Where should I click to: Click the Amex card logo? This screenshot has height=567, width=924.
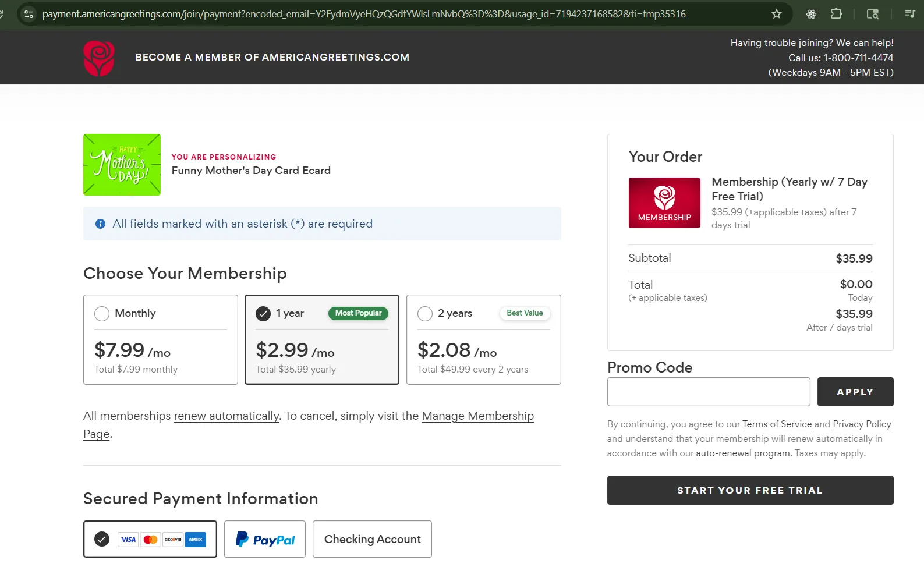pos(196,540)
